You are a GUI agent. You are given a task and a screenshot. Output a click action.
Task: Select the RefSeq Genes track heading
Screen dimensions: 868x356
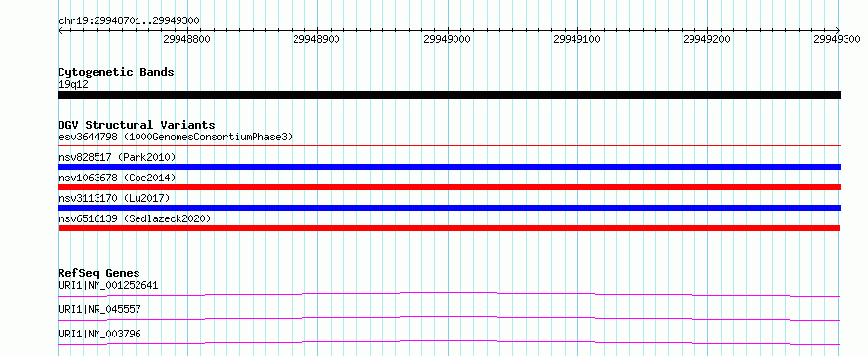tap(99, 273)
